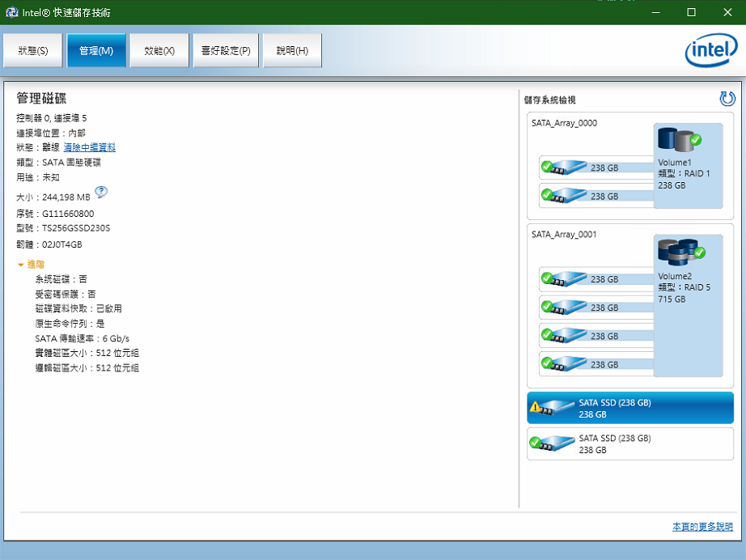Refresh the storage system view

(x=727, y=99)
